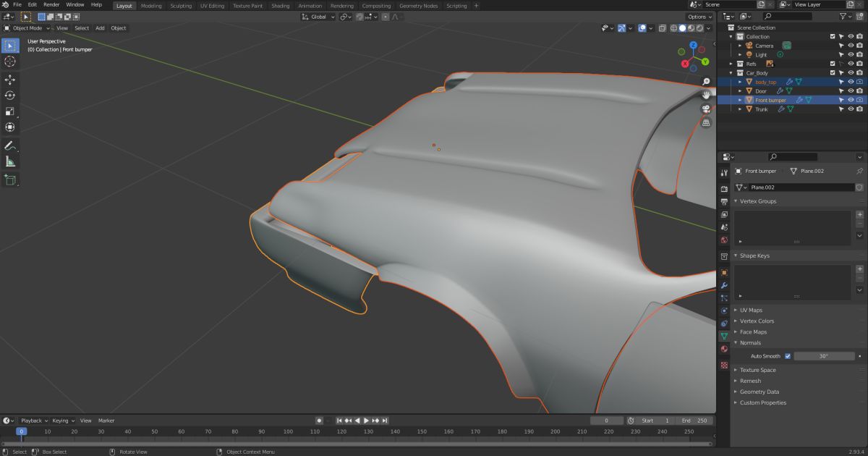Switch to the Sculpting workspace tab
This screenshot has height=456, width=868.
[181, 6]
